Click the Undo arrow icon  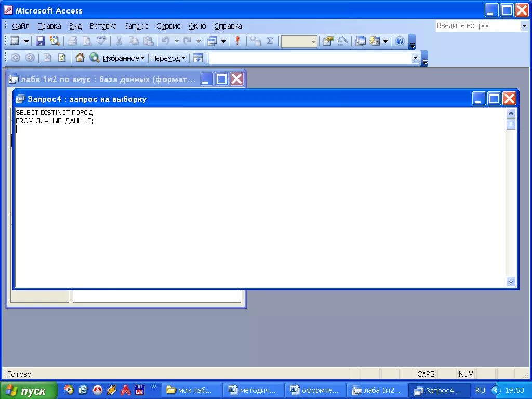[x=166, y=41]
